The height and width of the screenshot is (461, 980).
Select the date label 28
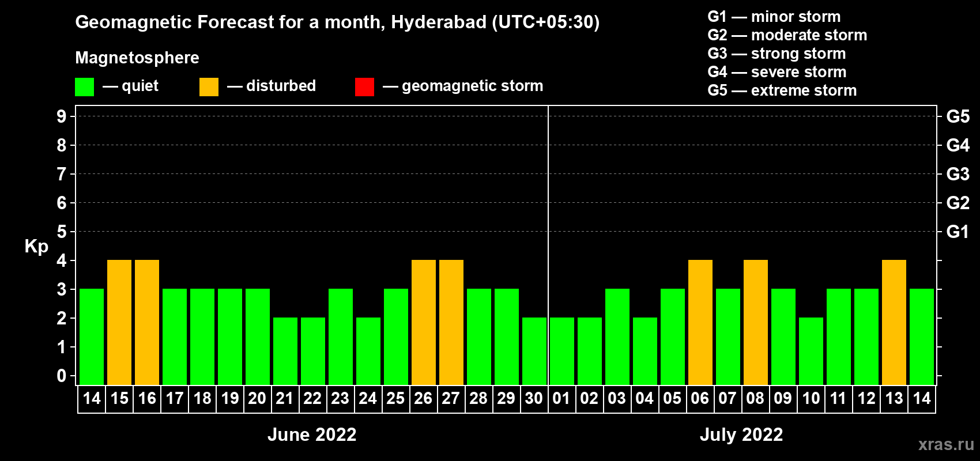[478, 399]
